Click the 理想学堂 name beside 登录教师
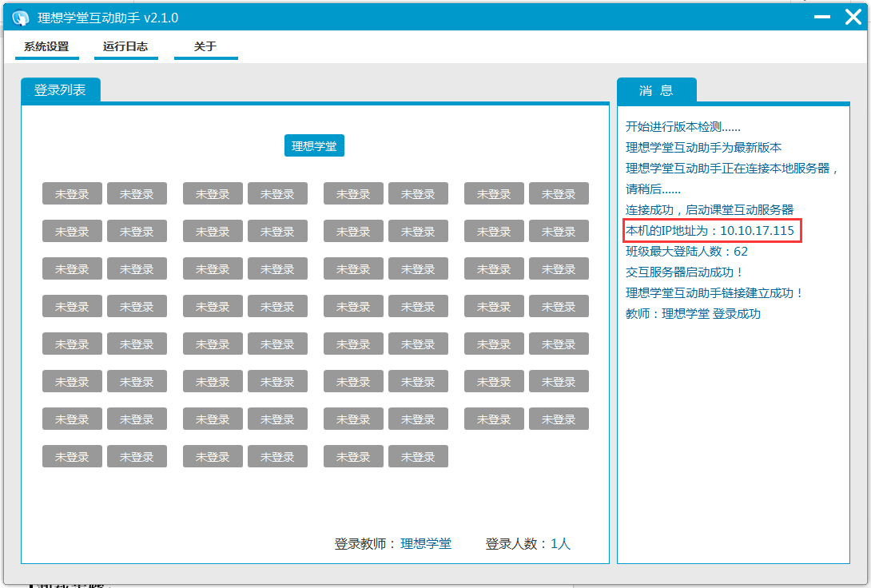Screen dimensions: 871x588 coord(425,544)
